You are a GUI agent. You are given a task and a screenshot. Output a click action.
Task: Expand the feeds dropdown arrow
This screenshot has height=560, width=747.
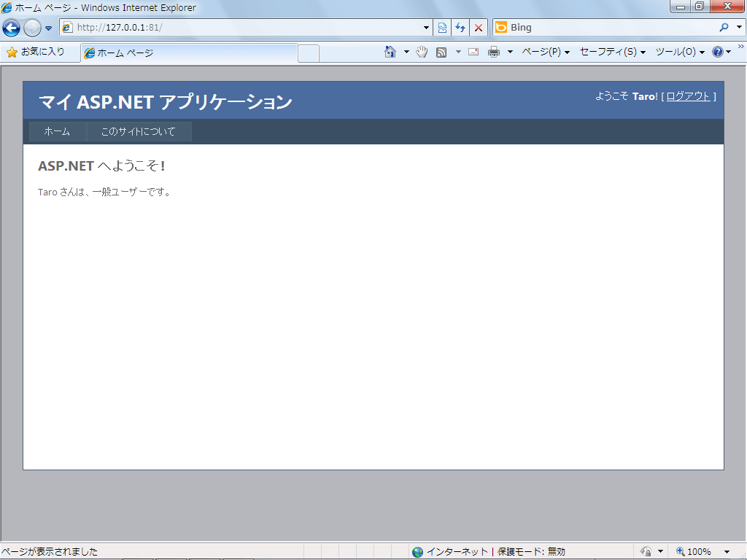coord(458,52)
